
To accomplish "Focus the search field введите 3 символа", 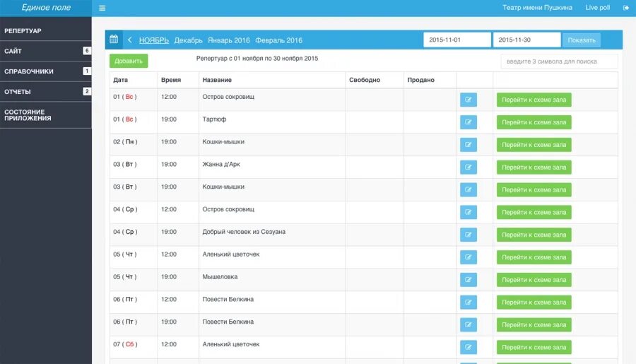I will [x=560, y=61].
